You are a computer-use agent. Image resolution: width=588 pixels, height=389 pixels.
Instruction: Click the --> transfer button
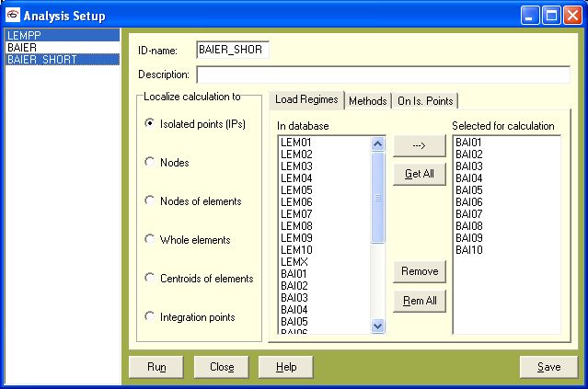(420, 145)
